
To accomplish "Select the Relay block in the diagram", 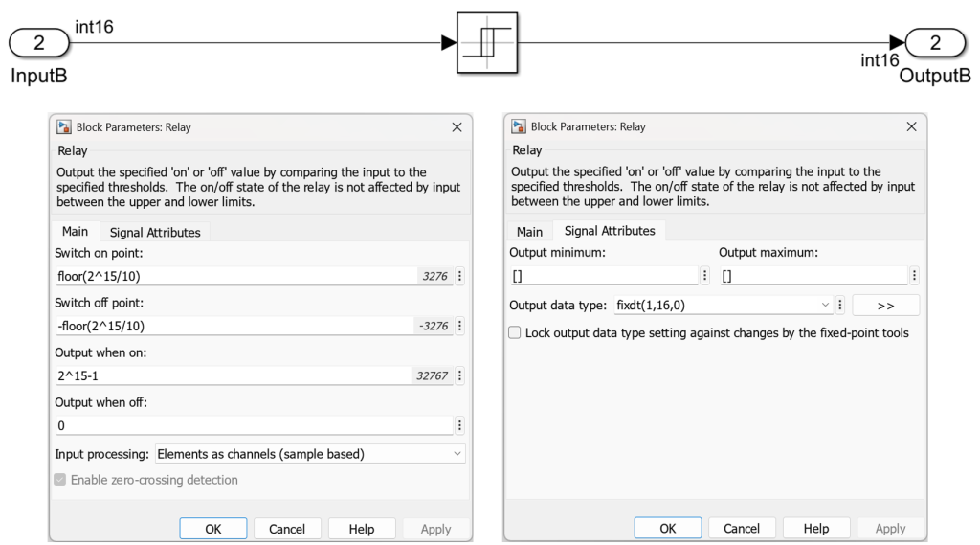I will [487, 42].
